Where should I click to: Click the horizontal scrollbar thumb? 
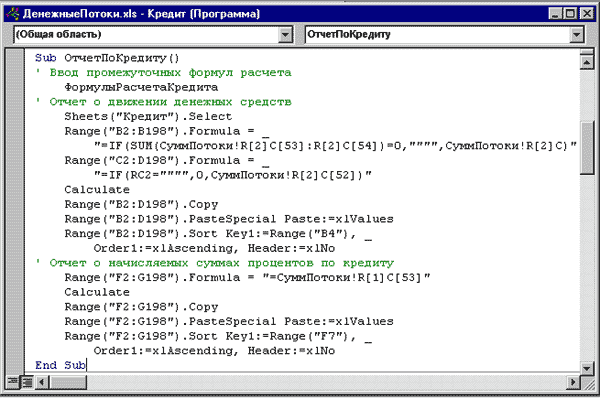point(68,382)
